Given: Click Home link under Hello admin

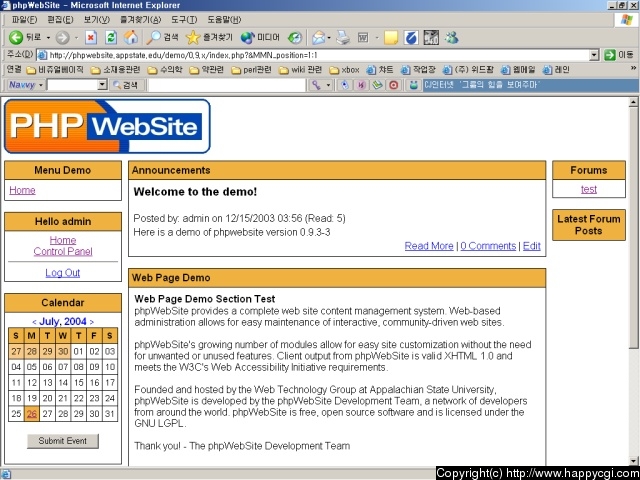Looking at the screenshot, I should [63, 240].
